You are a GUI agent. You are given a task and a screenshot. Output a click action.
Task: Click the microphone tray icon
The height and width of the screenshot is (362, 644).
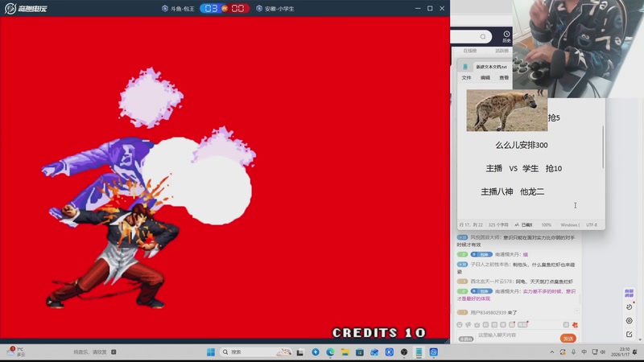(x=573, y=352)
